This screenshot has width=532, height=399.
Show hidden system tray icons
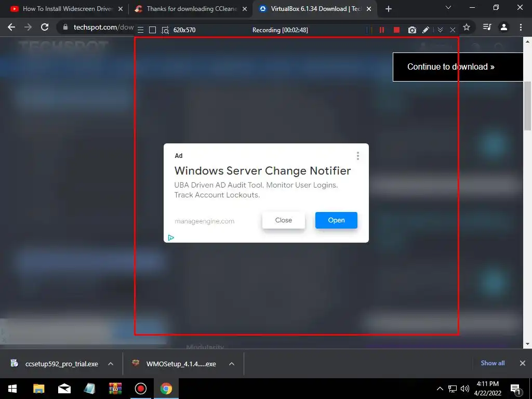[440, 389]
